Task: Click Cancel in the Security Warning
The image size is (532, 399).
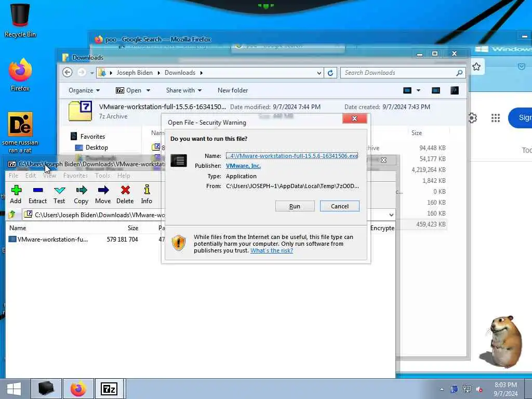Action: coord(340,206)
